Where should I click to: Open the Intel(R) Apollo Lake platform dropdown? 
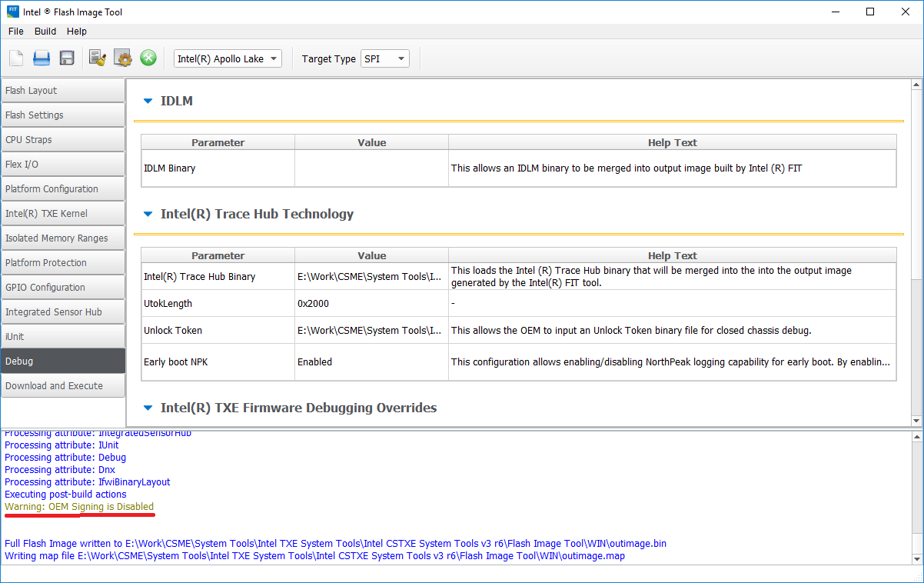[x=228, y=58]
